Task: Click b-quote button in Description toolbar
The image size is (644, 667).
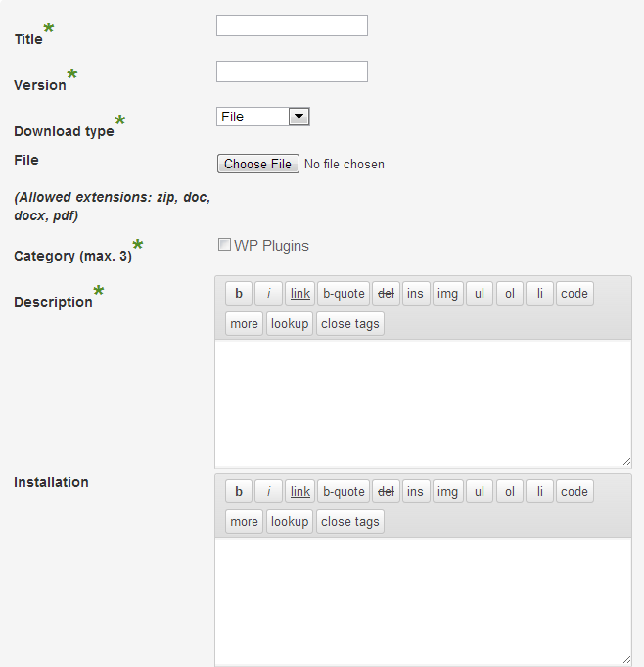Action: 344,293
